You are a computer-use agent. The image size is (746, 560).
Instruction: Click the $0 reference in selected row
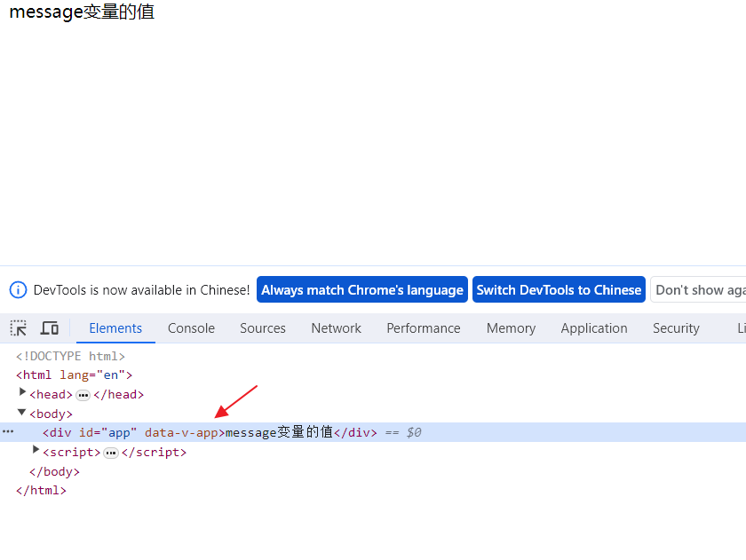click(414, 432)
